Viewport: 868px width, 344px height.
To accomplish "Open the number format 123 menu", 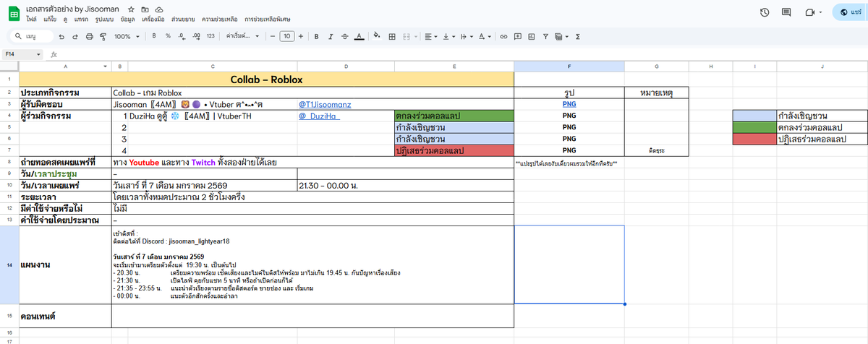I will click(x=210, y=36).
